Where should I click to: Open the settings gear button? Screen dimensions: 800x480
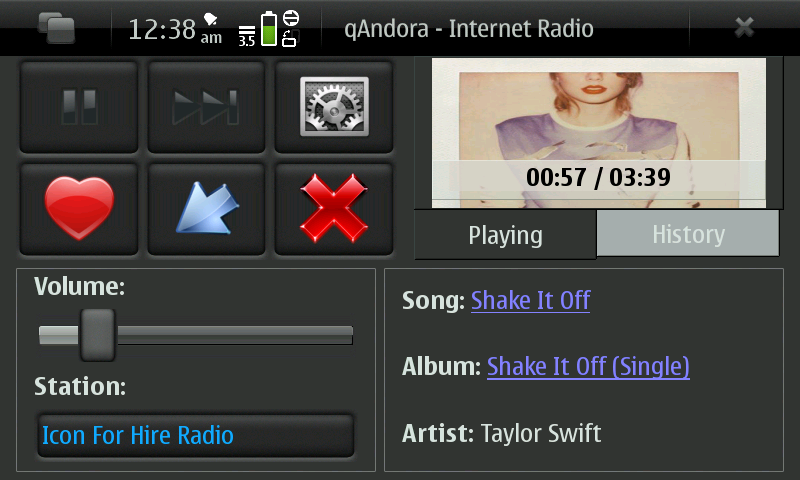[x=334, y=107]
